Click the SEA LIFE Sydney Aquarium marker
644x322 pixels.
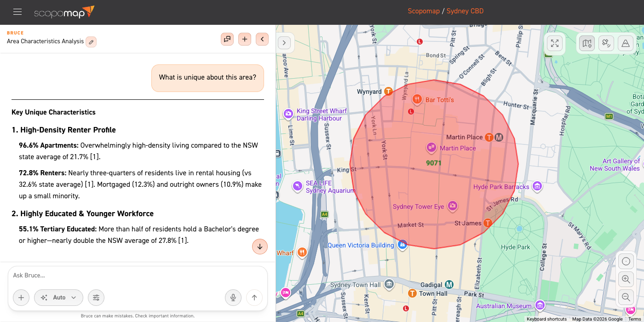[298, 186]
